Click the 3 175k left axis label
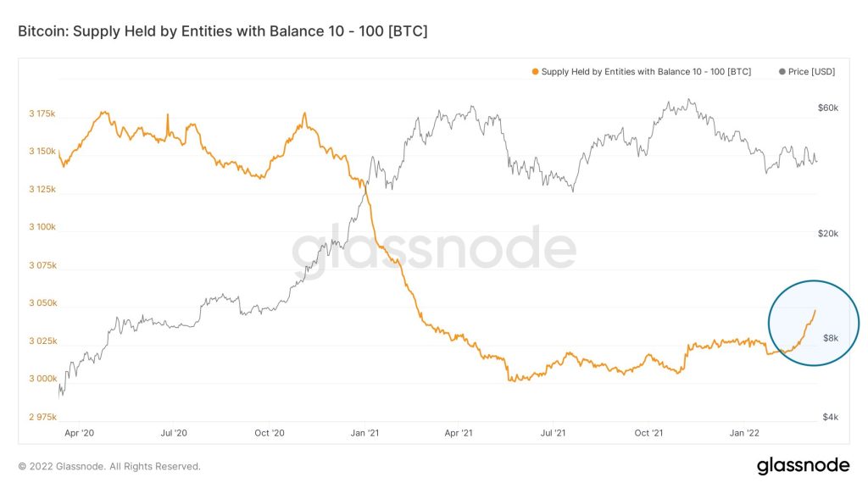This screenshot has width=868, height=488. (41, 113)
